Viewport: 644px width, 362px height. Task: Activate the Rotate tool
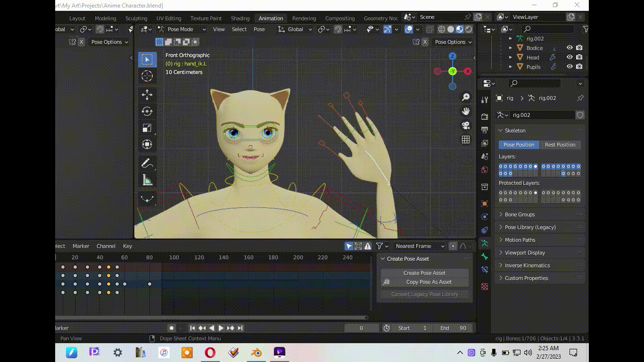[x=147, y=111]
